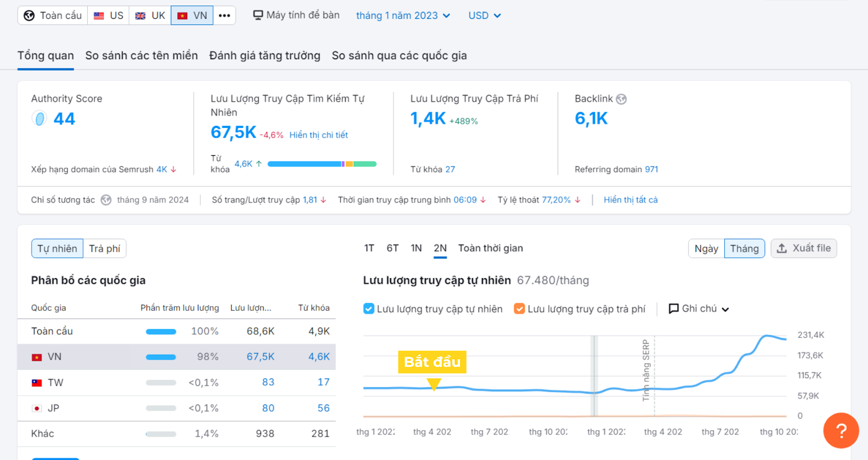
Task: Click the Bắt đầu yellow label
Action: 432,362
